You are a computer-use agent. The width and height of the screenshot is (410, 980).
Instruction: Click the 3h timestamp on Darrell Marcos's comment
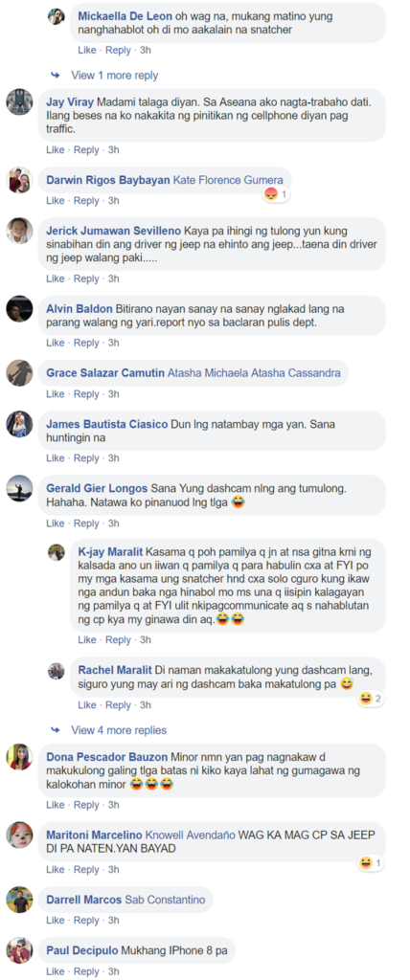(x=113, y=921)
